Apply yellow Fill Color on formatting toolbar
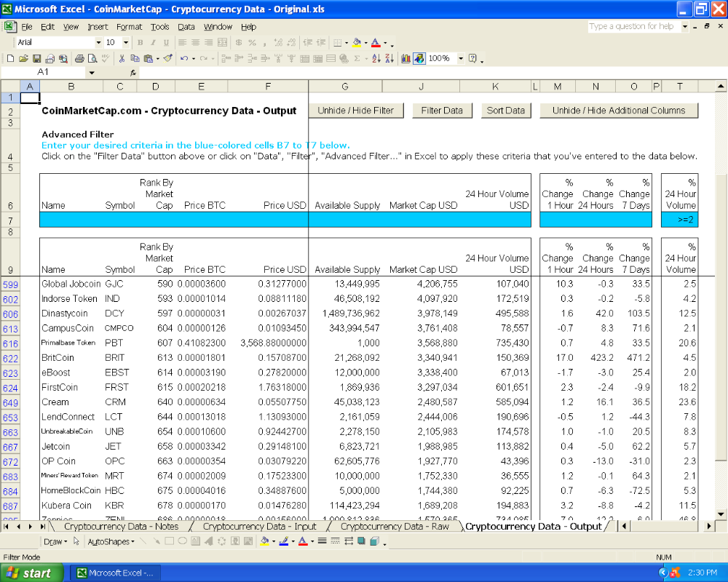 (357, 43)
